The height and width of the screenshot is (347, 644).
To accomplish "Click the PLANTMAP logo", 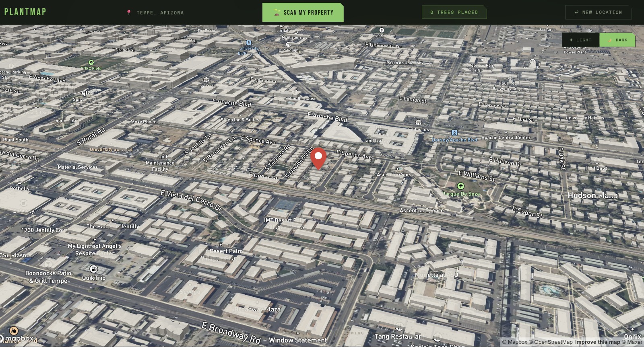I will 25,12.
